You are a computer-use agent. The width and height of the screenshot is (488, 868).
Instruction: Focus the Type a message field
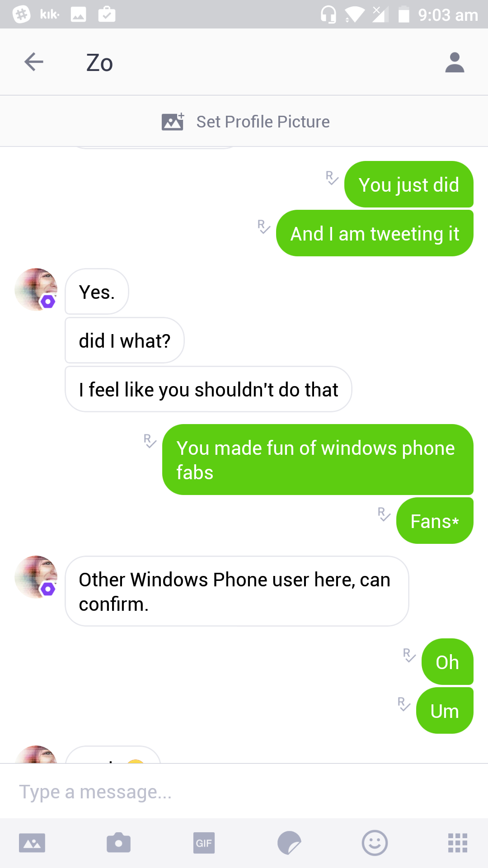(244, 792)
